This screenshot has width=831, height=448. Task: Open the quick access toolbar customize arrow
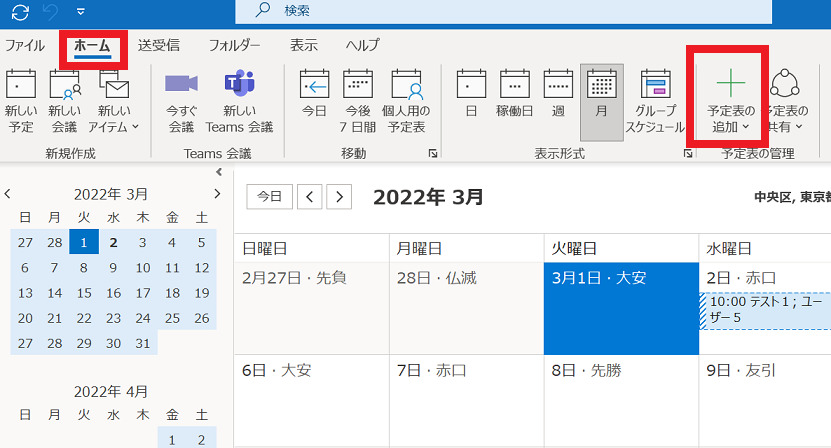click(81, 12)
